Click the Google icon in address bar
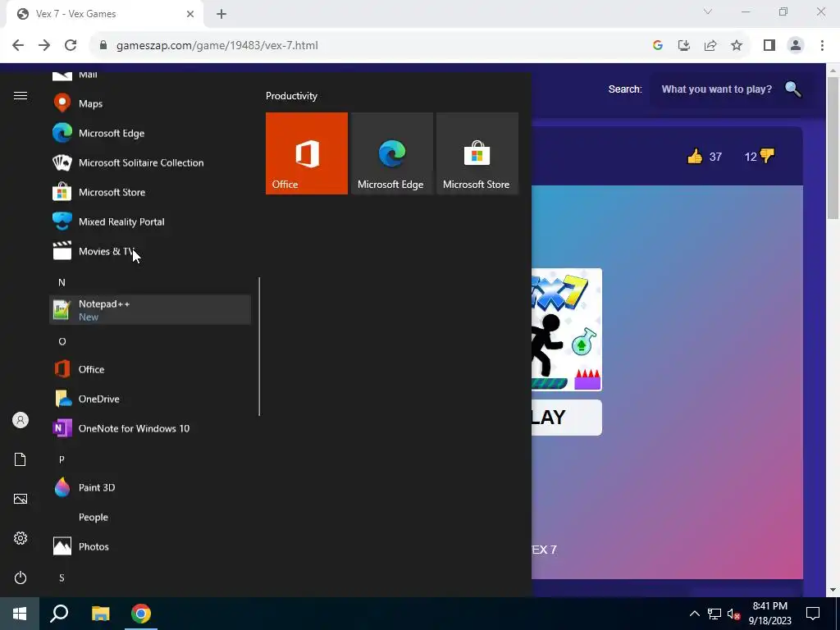Viewport: 840px width, 630px height. [x=658, y=46]
